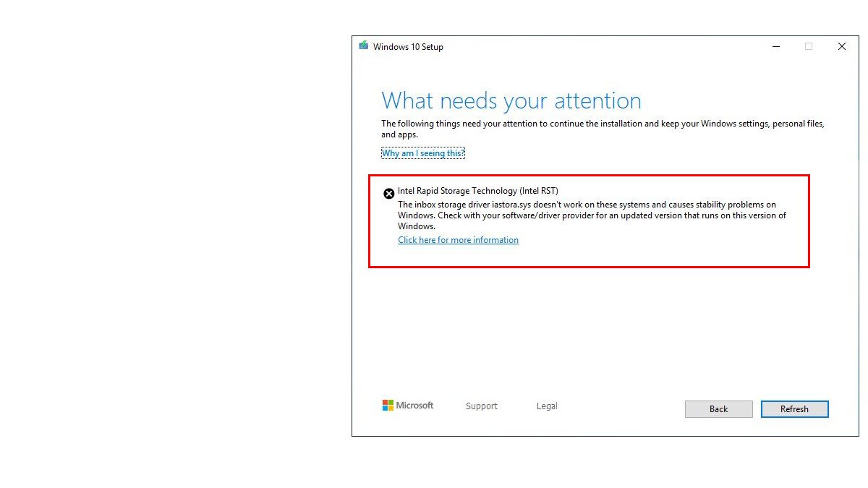868x488 pixels.
Task: Click the Refresh button
Action: 794,409
